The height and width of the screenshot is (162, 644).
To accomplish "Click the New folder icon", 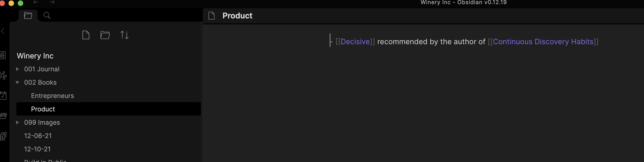I will (105, 35).
